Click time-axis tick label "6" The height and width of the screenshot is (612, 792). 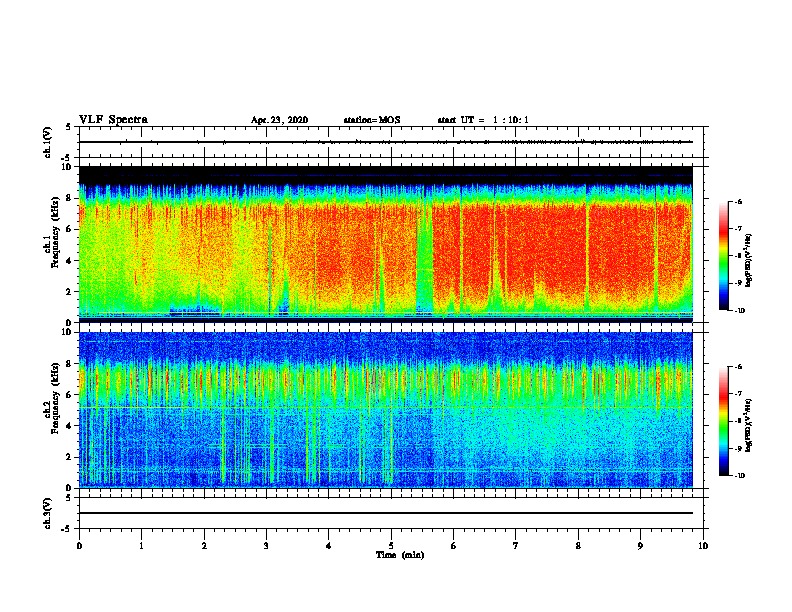(454, 546)
